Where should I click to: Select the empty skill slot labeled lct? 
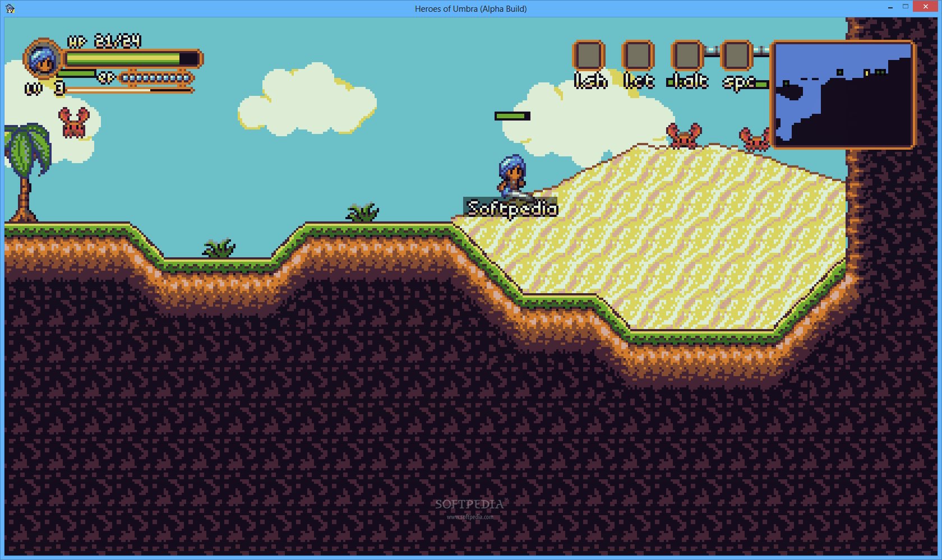(638, 55)
